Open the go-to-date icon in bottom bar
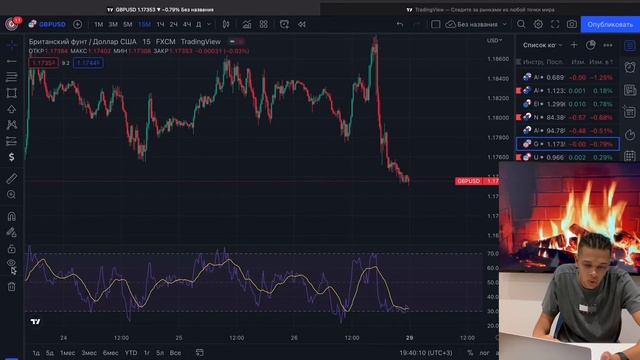Viewport: 640px width, 360px height. click(x=200, y=352)
